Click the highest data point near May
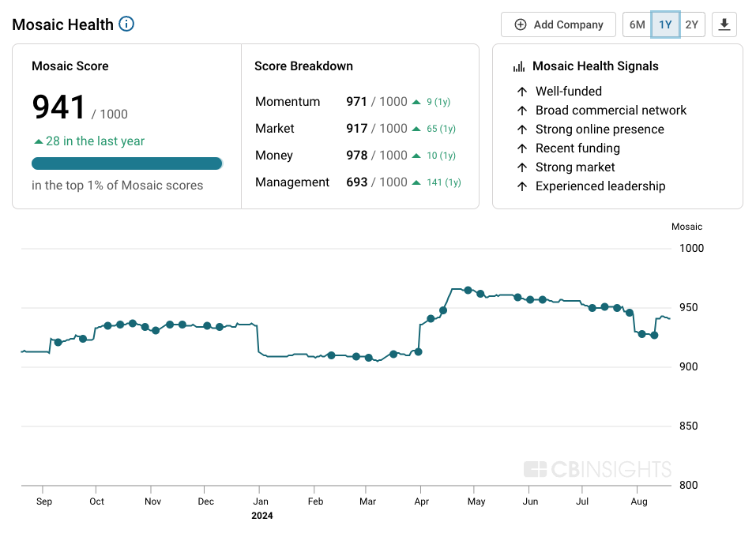 pos(468,291)
